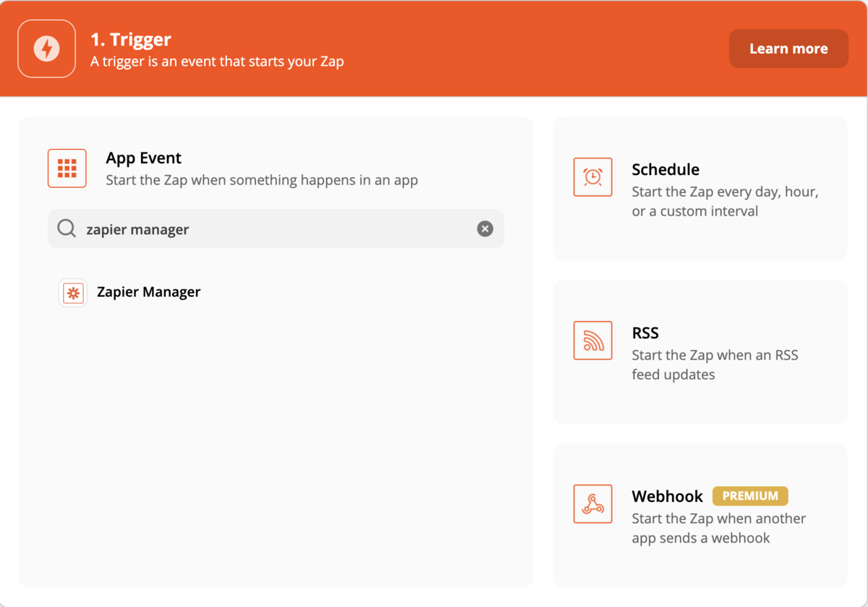
Task: Click the magnifier search icon
Action: click(x=67, y=229)
